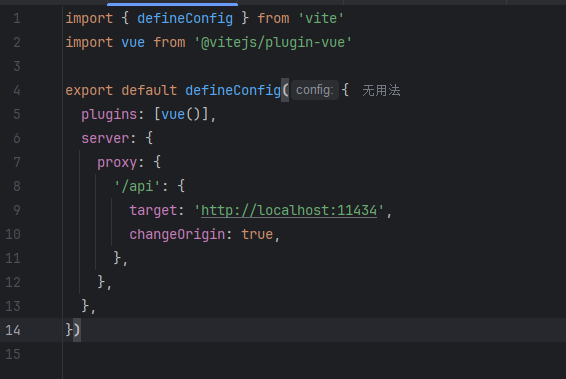Click the 'vite' string on line 1
Viewport: 566px width, 379px height.
click(x=321, y=18)
